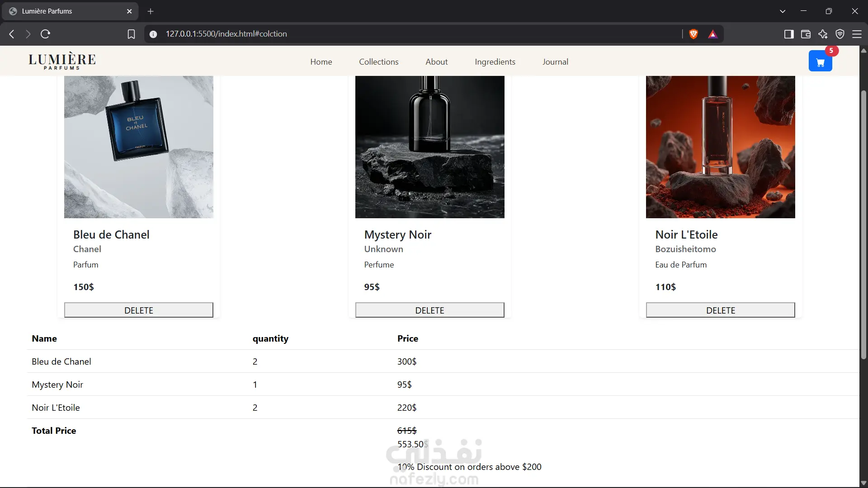
Task: Select the Noir L'Etoile card title
Action: pos(686,235)
